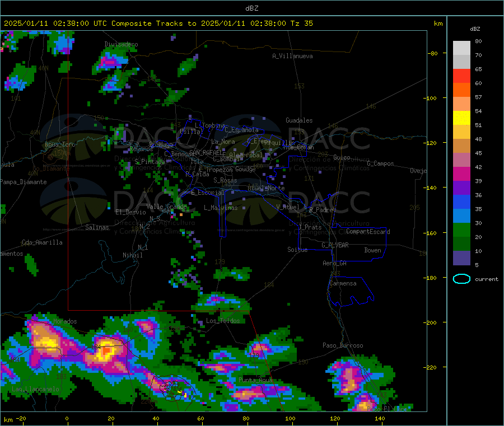Click the 'G_ALVEAR' city label
Screen dimensions: 504x426
click(x=335, y=245)
